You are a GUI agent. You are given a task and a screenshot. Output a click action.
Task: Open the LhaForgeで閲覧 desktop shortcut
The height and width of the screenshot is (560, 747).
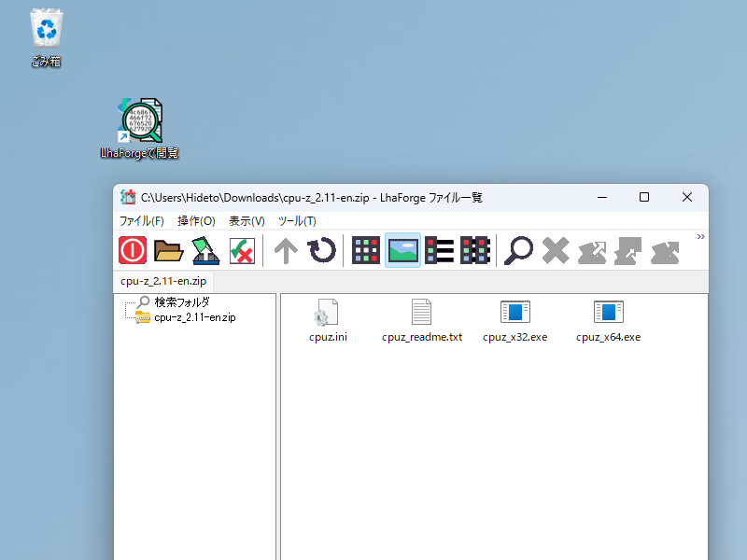(x=138, y=121)
